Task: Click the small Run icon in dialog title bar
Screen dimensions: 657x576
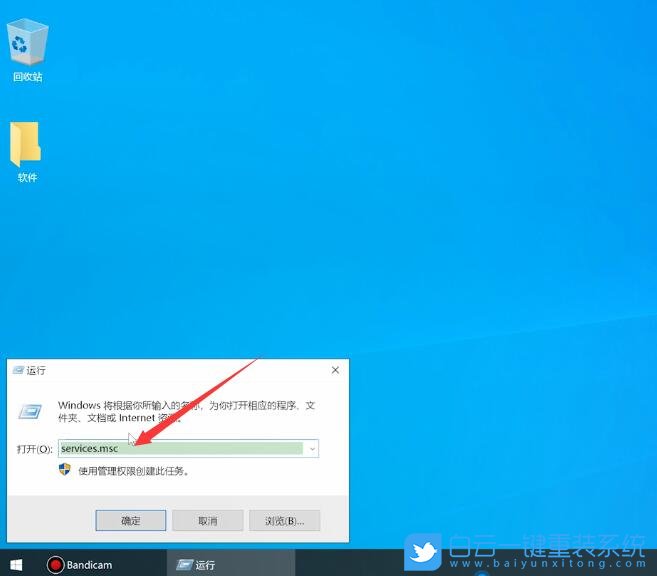Action: click(x=18, y=370)
